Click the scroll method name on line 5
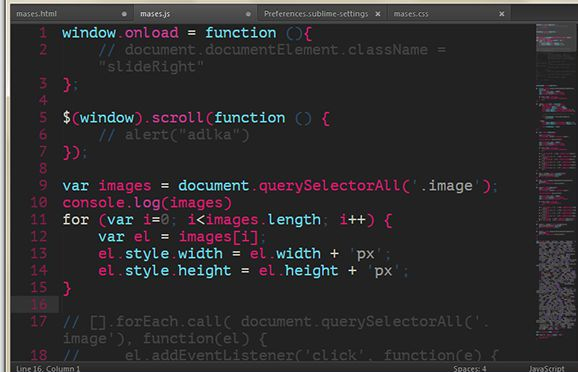Image resolution: width=578 pixels, height=372 pixels. (x=177, y=118)
